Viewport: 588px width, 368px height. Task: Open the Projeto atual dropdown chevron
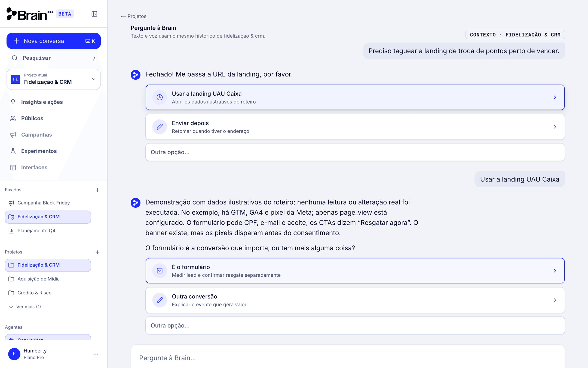click(x=94, y=79)
